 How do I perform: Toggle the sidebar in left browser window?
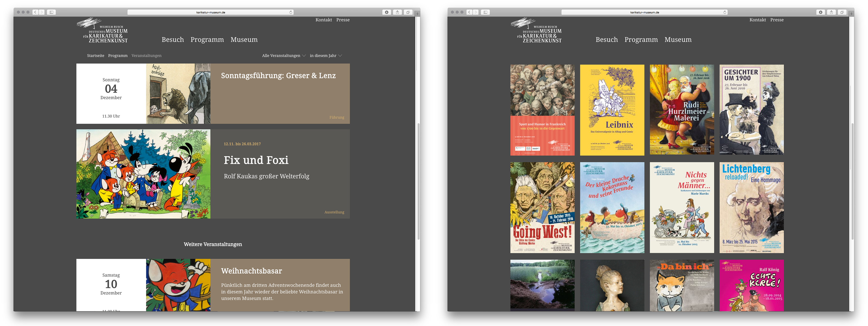point(51,12)
